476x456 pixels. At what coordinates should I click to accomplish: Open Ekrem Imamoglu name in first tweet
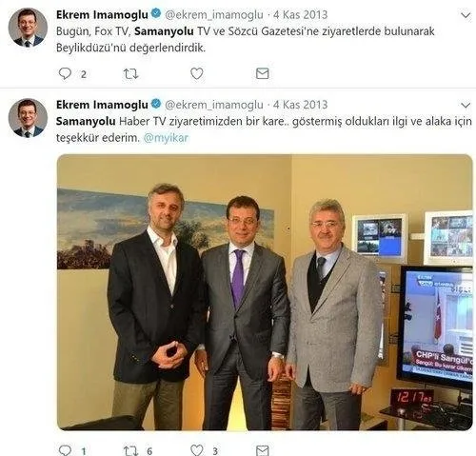(x=102, y=14)
